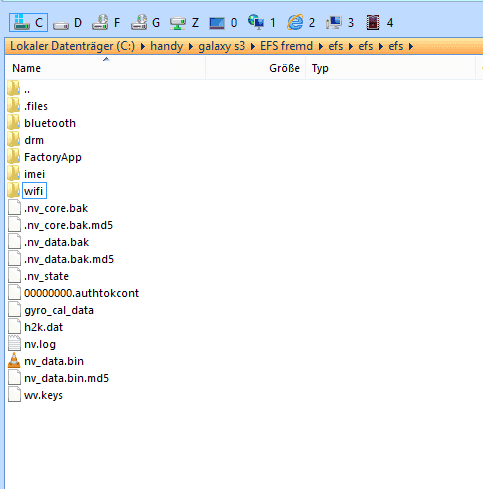This screenshot has height=489, width=483.
Task: Expand arrow after EFS fremd breadcrumb
Action: click(x=321, y=46)
